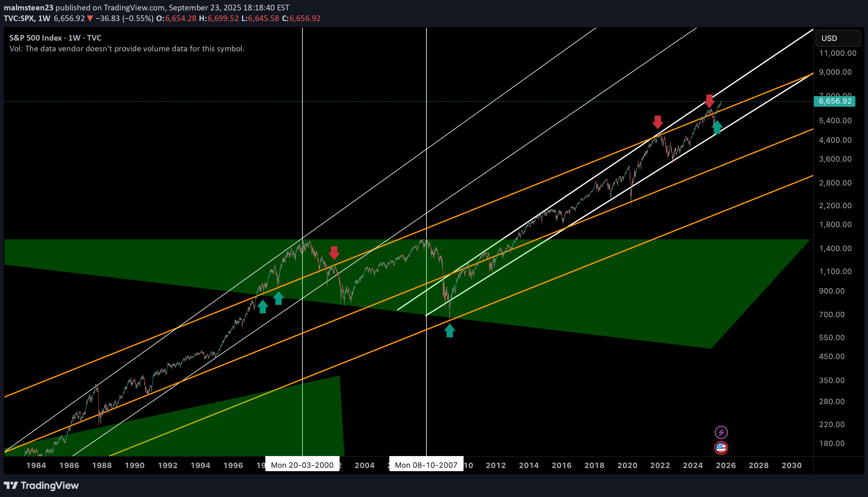Click the 6,656.92 current price label

pos(835,101)
